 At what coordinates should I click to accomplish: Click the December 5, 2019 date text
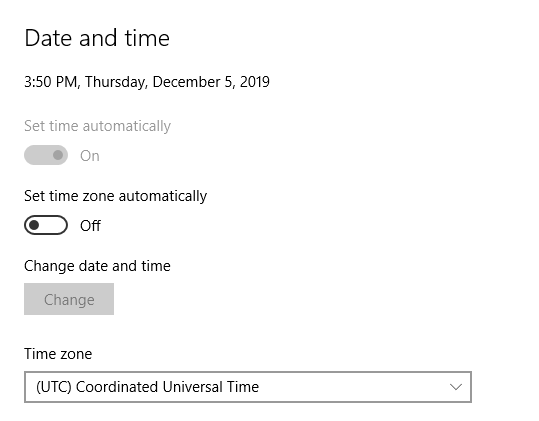[211, 82]
